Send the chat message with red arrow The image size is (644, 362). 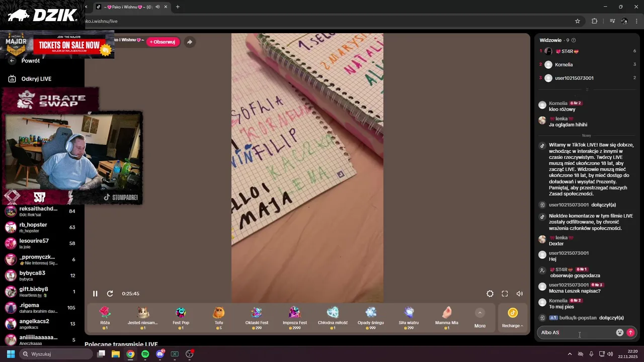(x=630, y=332)
